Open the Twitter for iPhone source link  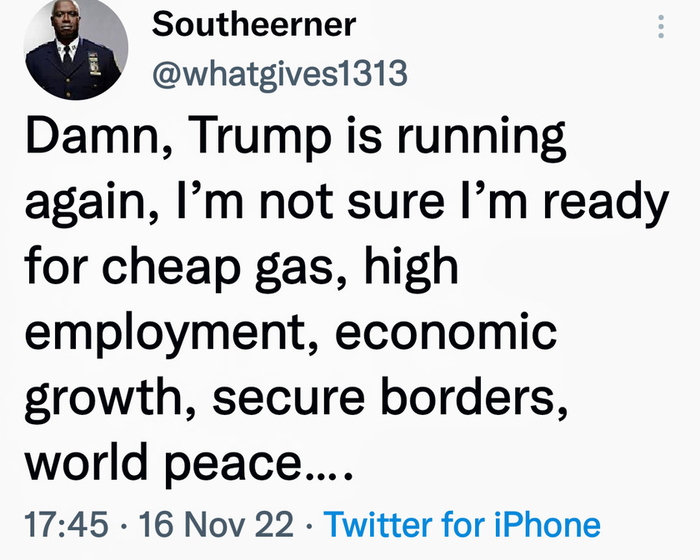pos(463,524)
